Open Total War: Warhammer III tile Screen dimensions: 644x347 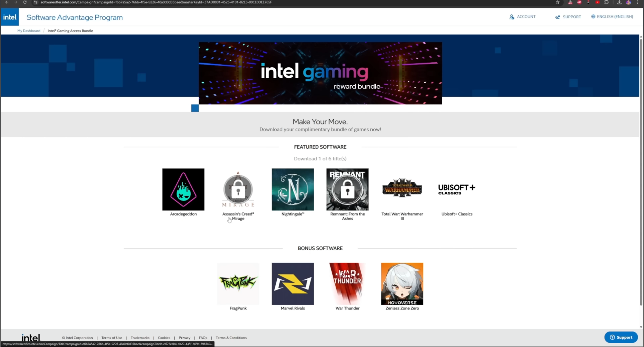click(x=402, y=189)
